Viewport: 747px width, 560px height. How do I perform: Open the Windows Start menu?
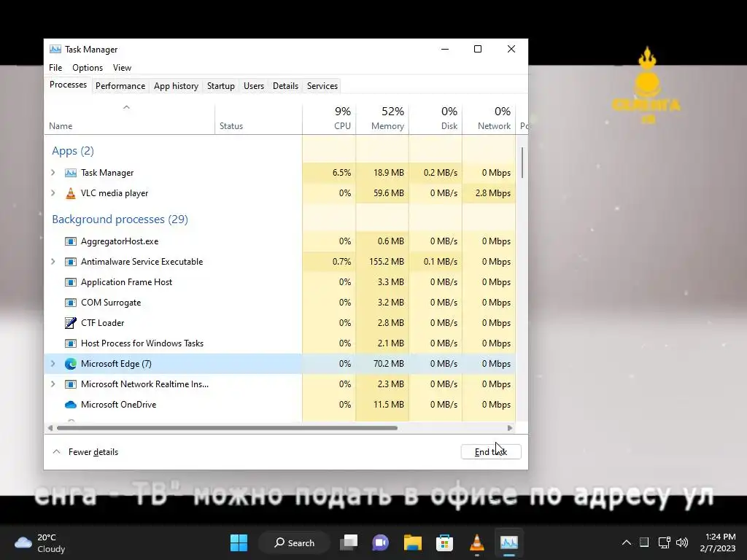pyautogui.click(x=239, y=542)
